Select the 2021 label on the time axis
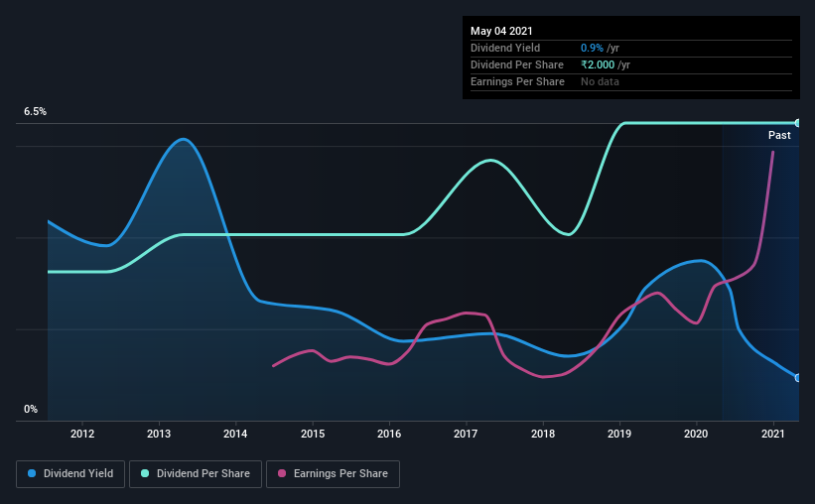 (773, 434)
